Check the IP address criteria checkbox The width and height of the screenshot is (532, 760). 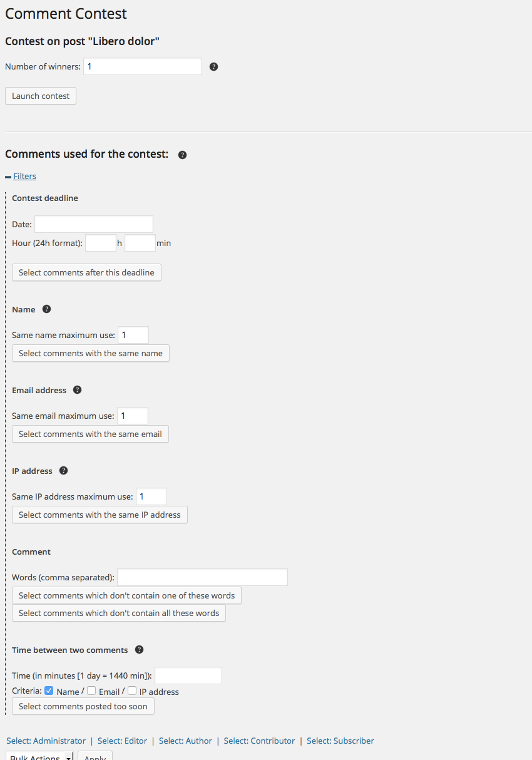tap(132, 691)
